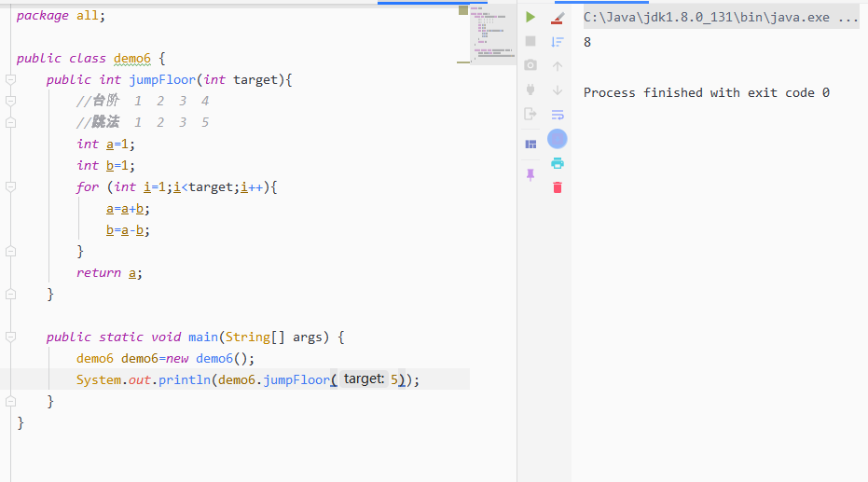Print console output with printer icon
The width and height of the screenshot is (868, 482).
tap(558, 163)
